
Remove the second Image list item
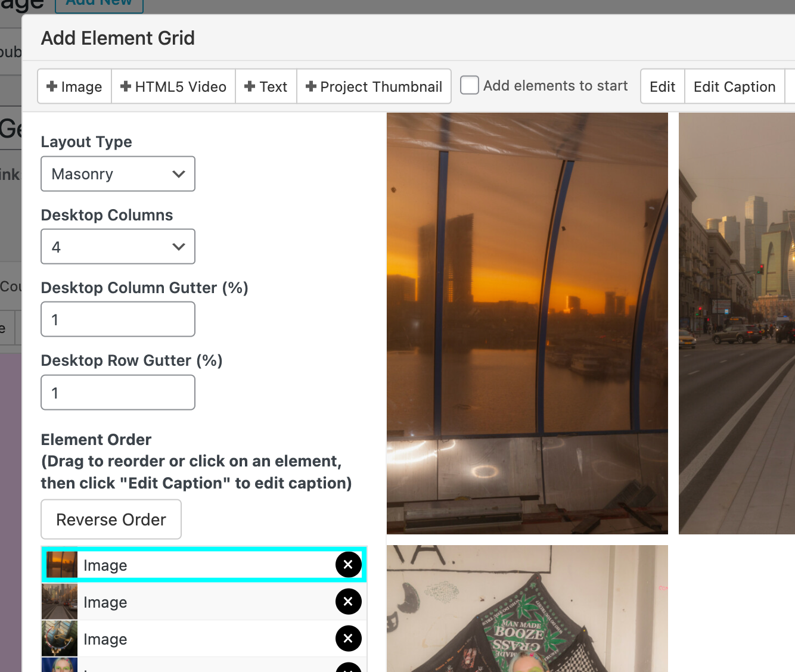point(349,602)
